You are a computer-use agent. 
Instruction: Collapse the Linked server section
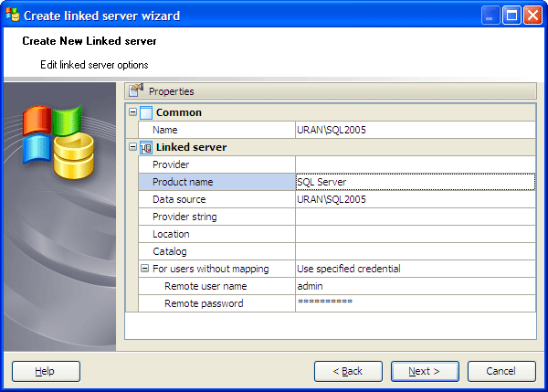(x=132, y=146)
